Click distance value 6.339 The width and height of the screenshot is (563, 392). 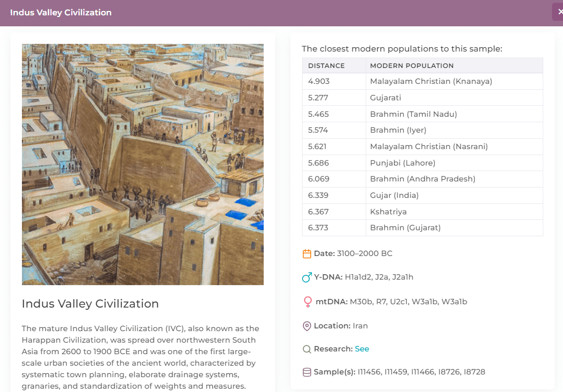pyautogui.click(x=318, y=195)
